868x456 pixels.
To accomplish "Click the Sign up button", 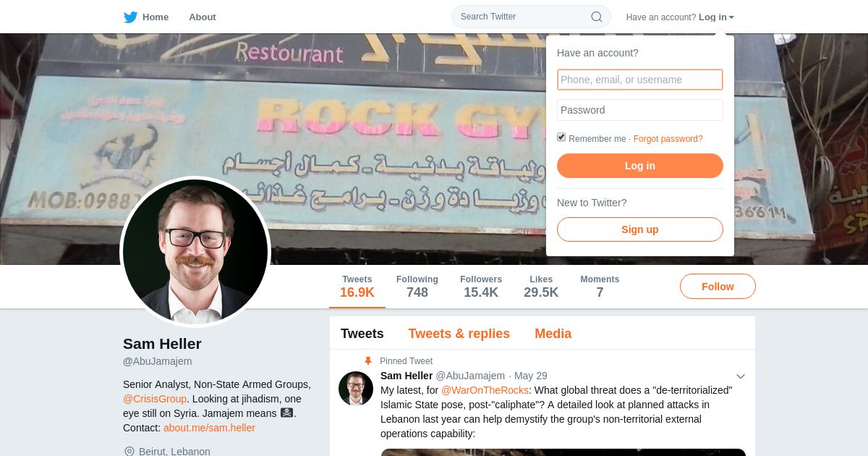I will (x=640, y=229).
